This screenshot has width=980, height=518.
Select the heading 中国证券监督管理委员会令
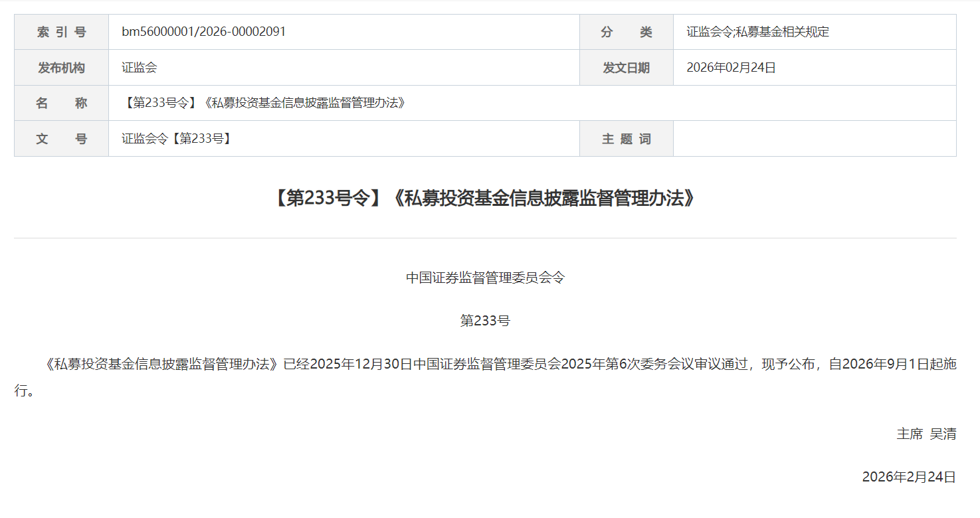pos(485,278)
